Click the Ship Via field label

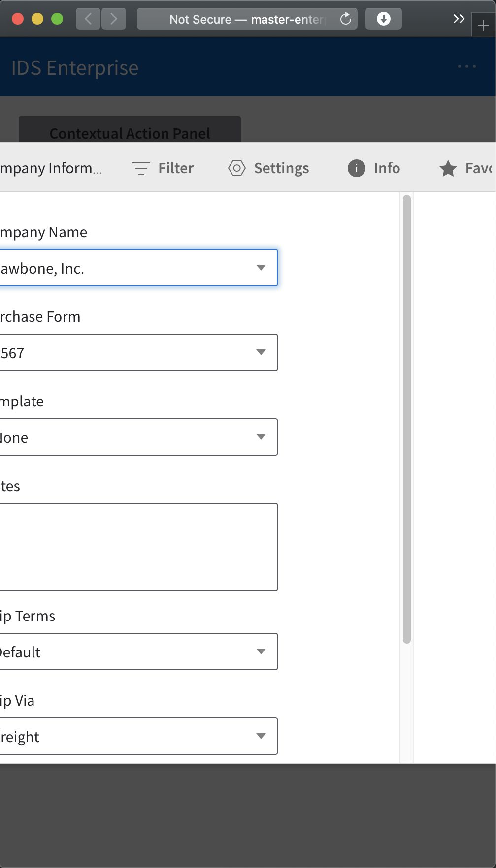click(17, 701)
